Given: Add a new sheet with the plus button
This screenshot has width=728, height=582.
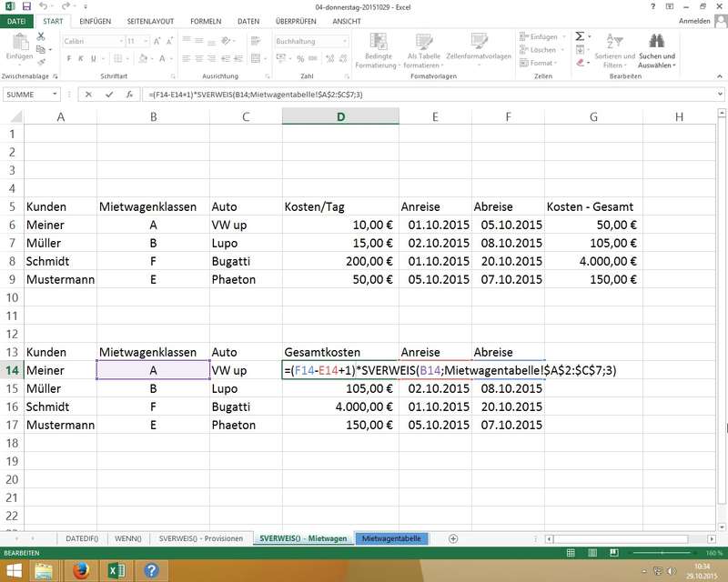Looking at the screenshot, I should click(x=453, y=538).
